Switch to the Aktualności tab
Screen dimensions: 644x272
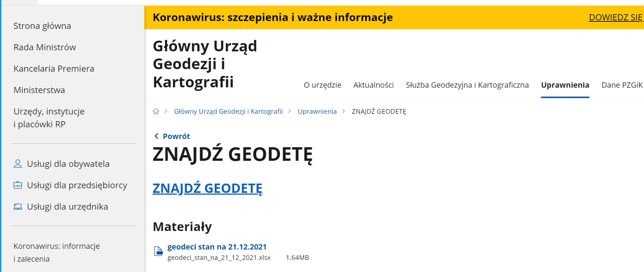373,85
